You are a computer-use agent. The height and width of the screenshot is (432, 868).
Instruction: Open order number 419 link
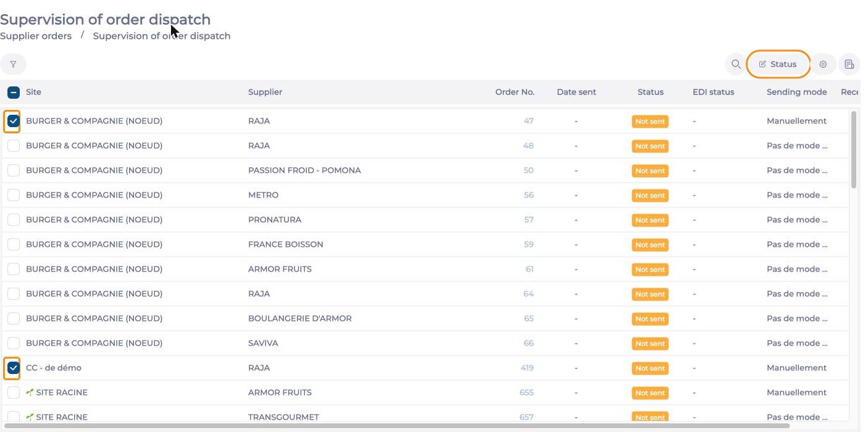point(527,368)
